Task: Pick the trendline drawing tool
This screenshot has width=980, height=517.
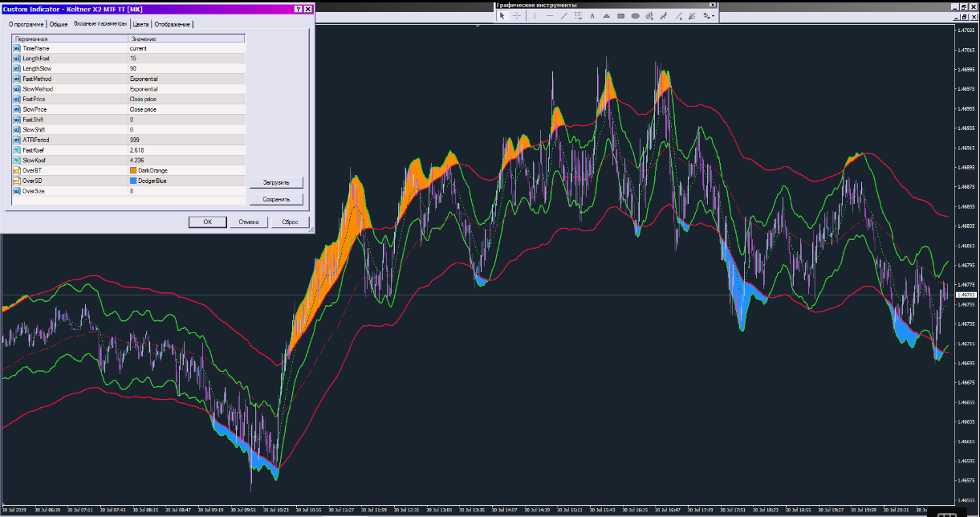Action: tap(563, 15)
